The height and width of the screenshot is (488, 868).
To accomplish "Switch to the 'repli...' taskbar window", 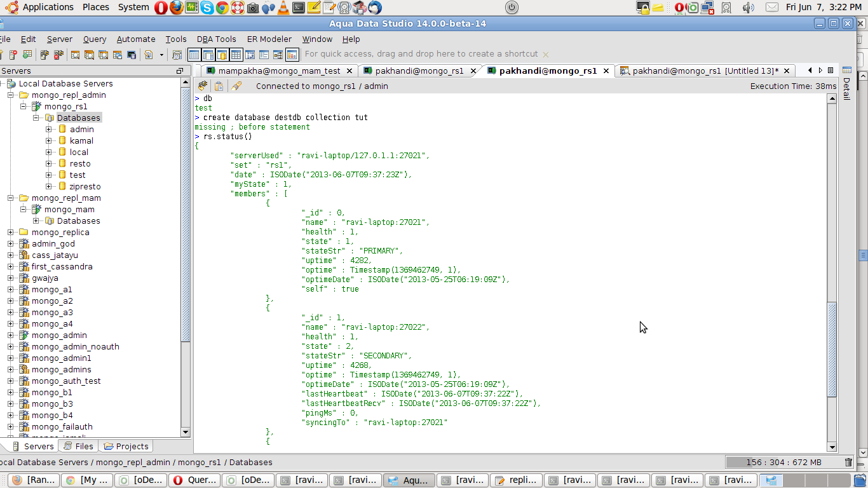I will pos(516,480).
